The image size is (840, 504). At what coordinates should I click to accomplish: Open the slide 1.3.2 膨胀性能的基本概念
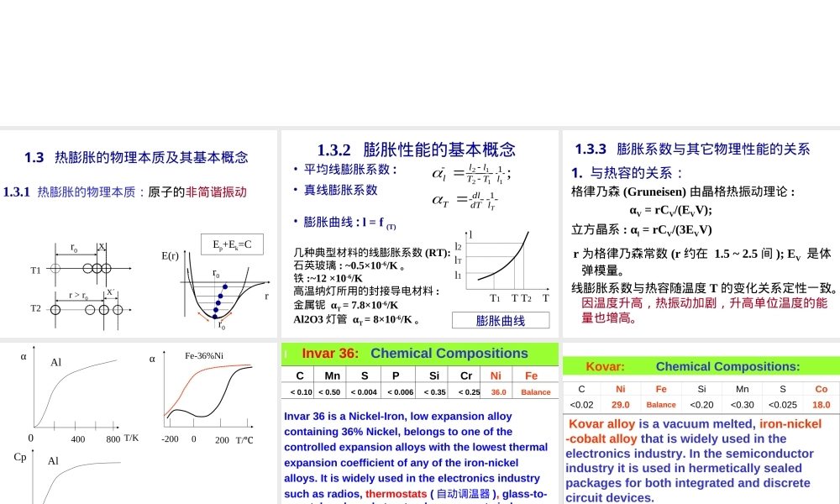[419, 234]
